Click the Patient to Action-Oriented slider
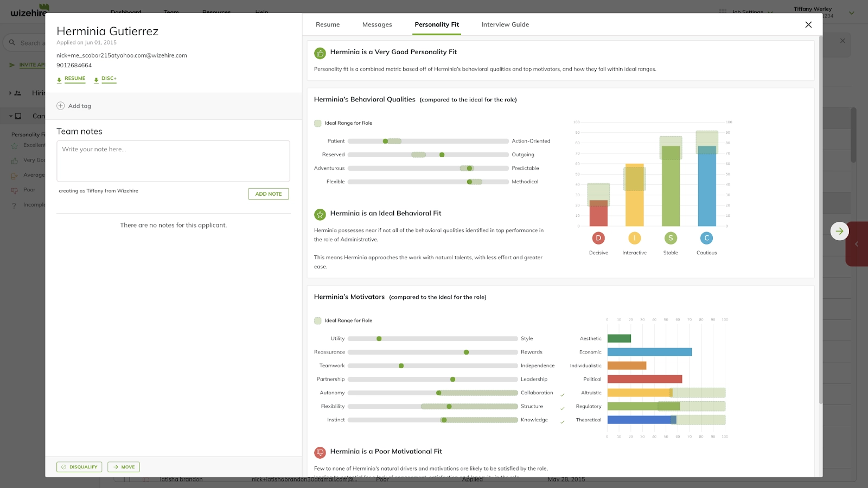The image size is (868, 488). tap(428, 141)
